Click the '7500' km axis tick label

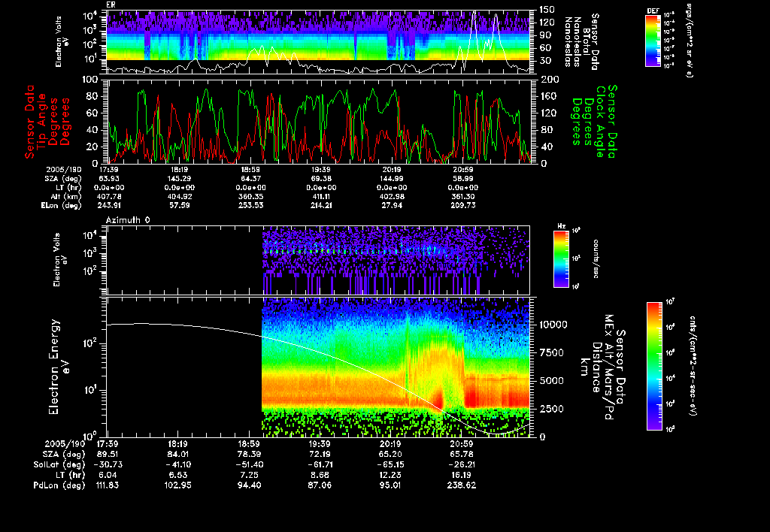(553, 352)
